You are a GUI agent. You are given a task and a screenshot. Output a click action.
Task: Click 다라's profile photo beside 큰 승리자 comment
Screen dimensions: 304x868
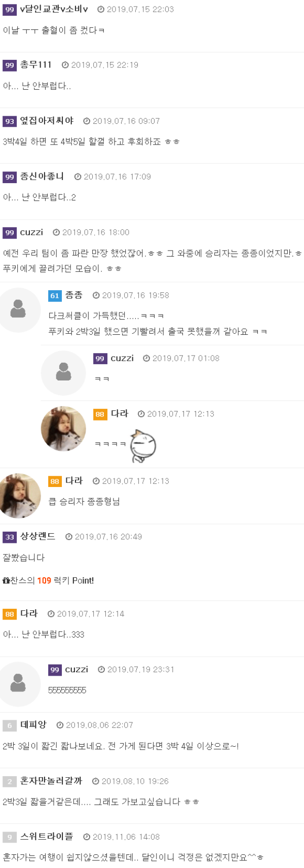pos(20,495)
